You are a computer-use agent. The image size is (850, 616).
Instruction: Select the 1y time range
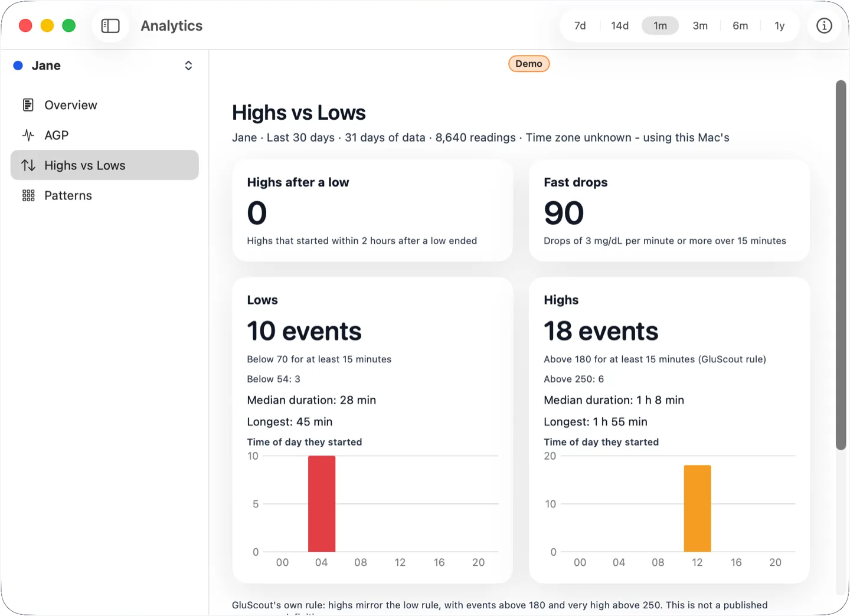[x=780, y=26]
